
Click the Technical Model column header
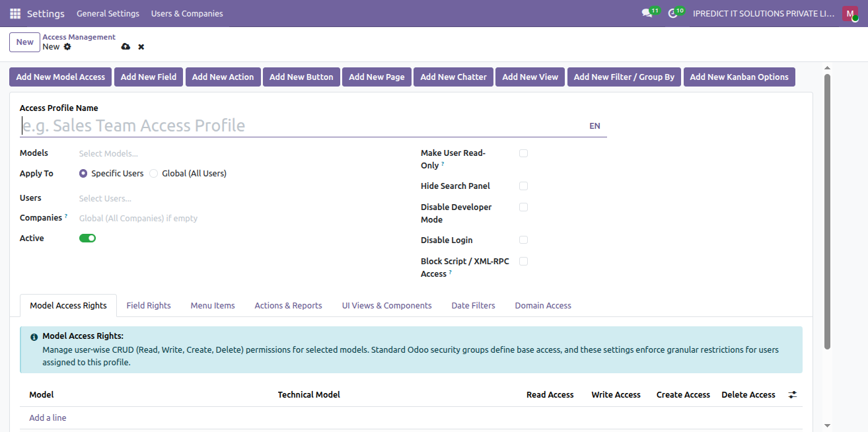coord(308,394)
